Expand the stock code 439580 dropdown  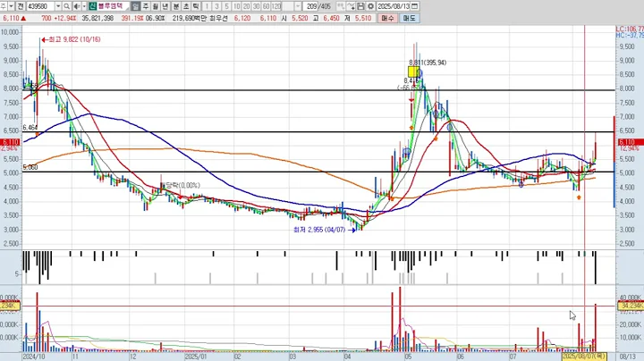[x=58, y=6]
